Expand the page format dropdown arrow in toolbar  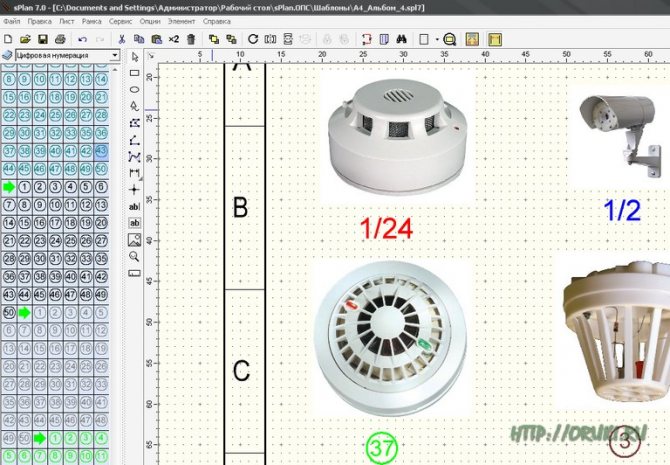coord(433,39)
